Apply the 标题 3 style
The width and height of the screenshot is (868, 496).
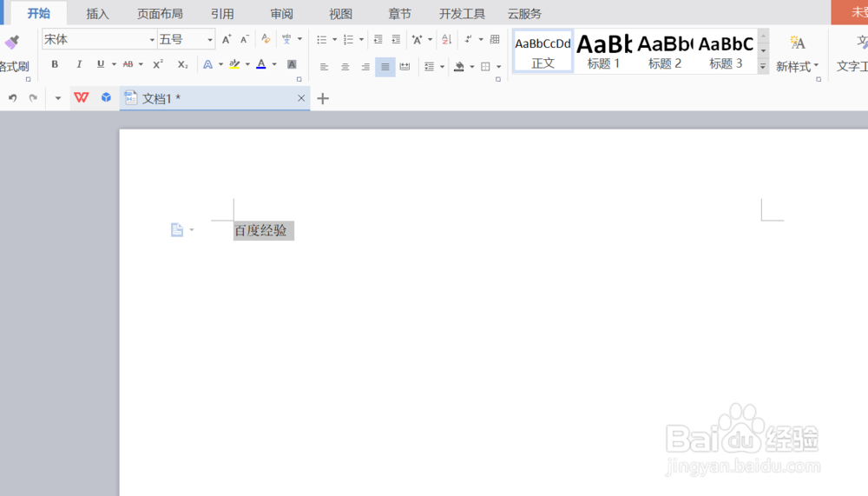pos(726,51)
